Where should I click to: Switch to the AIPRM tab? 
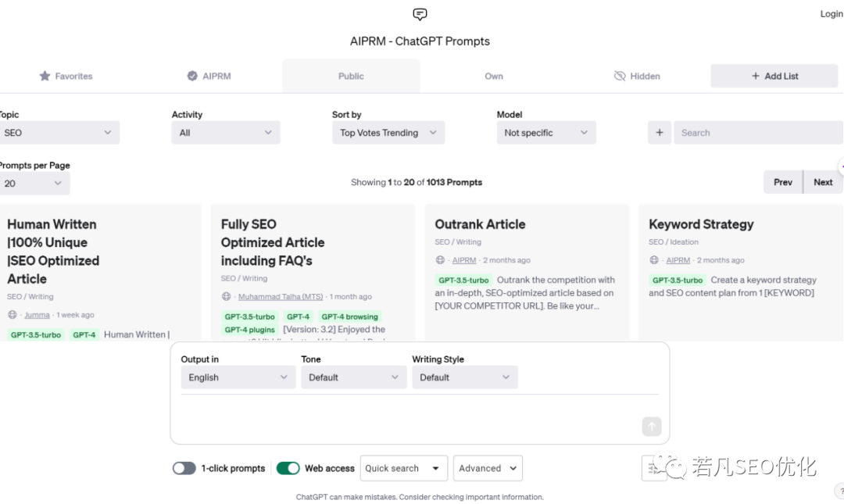click(x=209, y=76)
